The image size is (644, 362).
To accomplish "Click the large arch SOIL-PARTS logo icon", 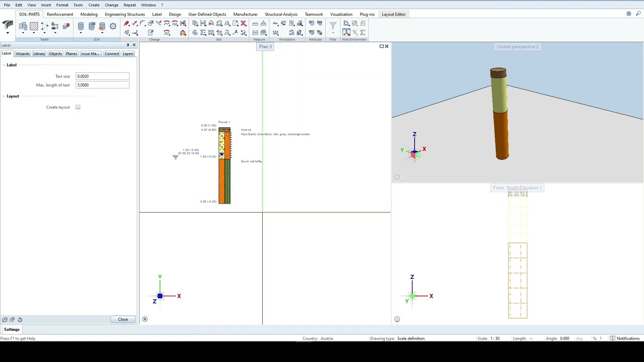I will pos(8,25).
